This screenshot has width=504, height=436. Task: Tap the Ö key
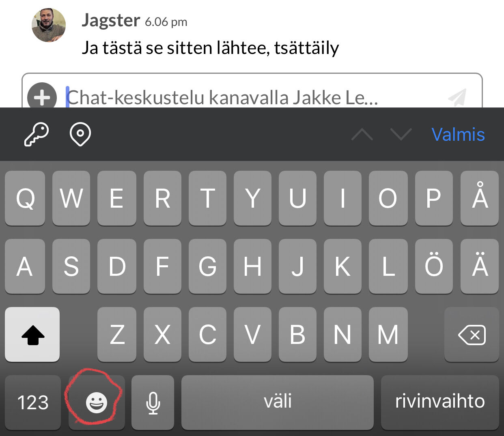coord(434,266)
